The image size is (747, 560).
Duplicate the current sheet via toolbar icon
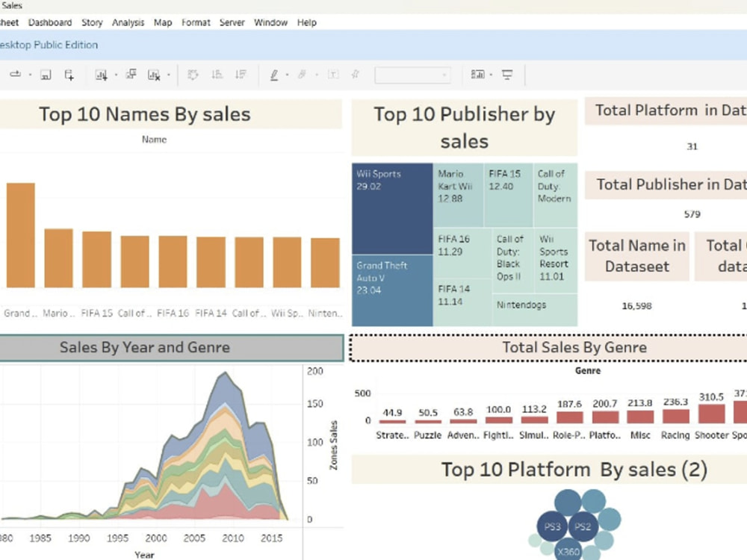coord(131,75)
